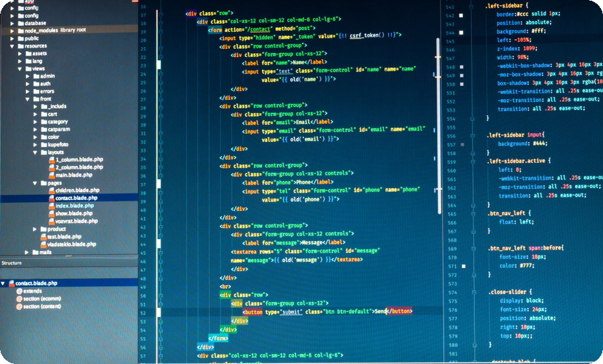Click the public folder icon
This screenshot has width=603, height=364.
pos(21,38)
